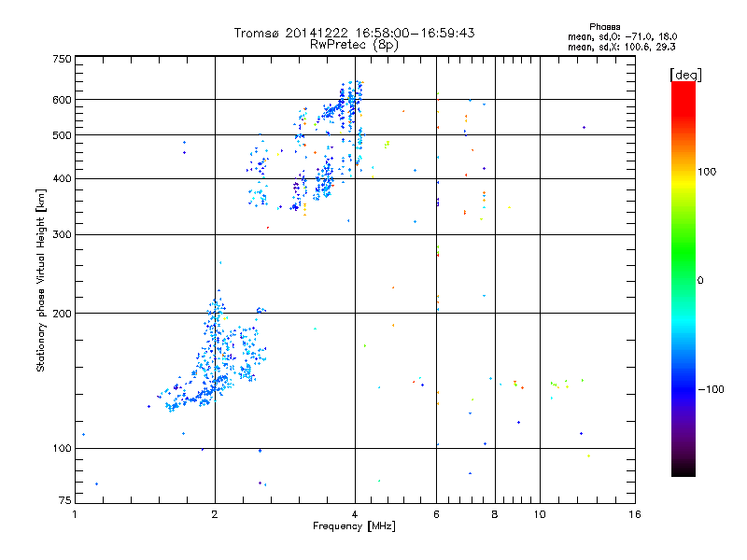Image resolution: width=747 pixels, height=560 pixels.
Task: Click the y-axis tick label '75'
Action: 65,500
